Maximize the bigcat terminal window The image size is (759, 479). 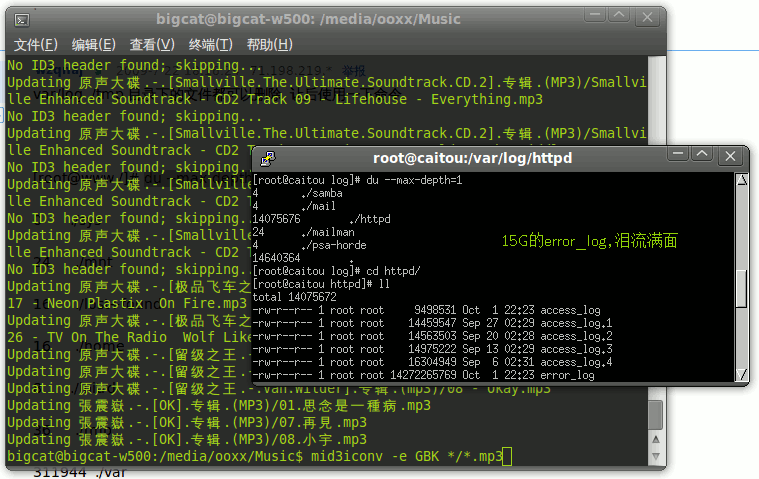[x=619, y=15]
